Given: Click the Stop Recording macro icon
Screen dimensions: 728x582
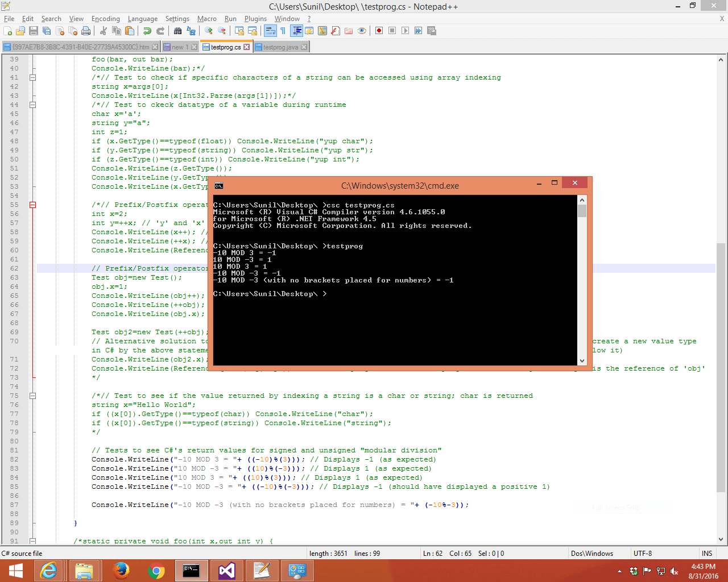Looking at the screenshot, I should click(392, 31).
